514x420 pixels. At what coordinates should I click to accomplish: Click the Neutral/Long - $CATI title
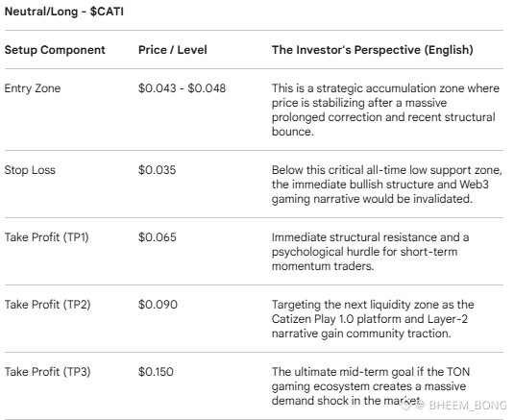[64, 12]
